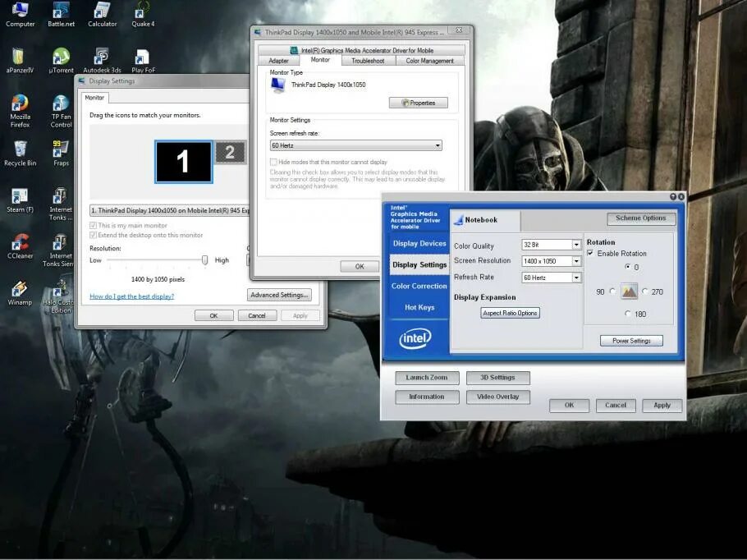
Task: Select monitor 2 in Display Settings
Action: (231, 152)
